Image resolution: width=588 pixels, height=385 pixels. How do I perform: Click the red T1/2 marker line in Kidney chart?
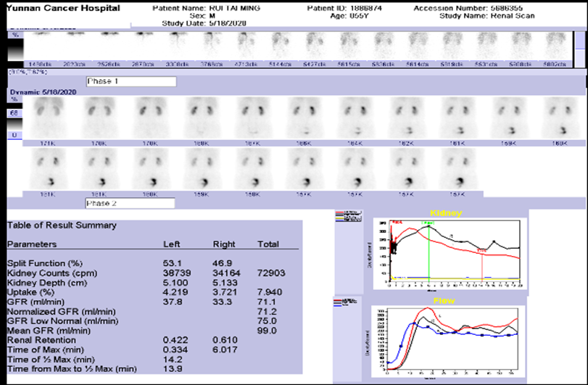tap(482, 268)
